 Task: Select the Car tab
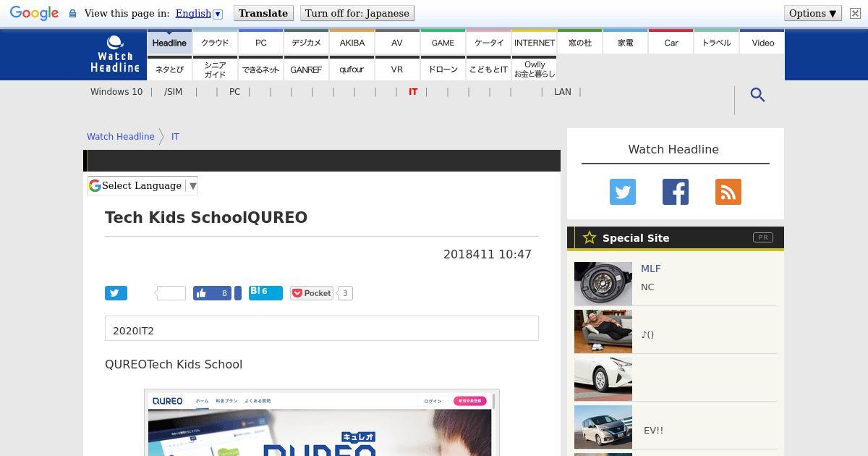click(671, 42)
